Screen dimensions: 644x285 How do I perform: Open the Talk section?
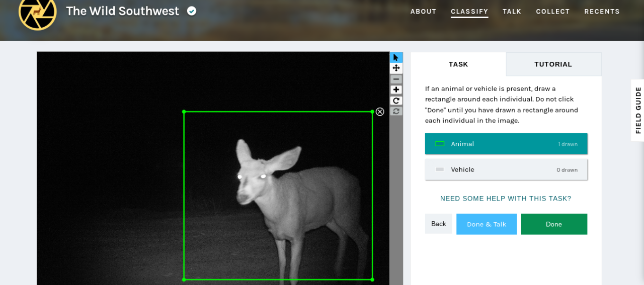point(512,12)
